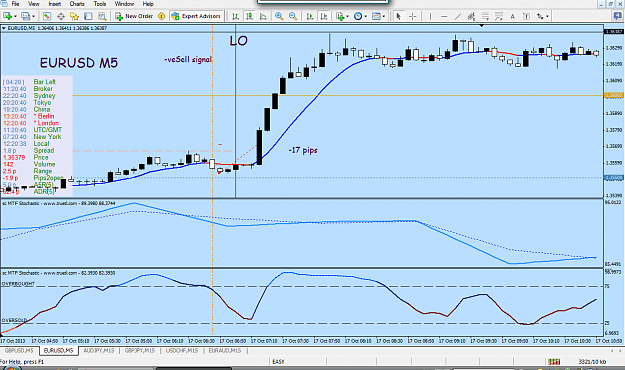Open the Help menu

[x=148, y=4]
